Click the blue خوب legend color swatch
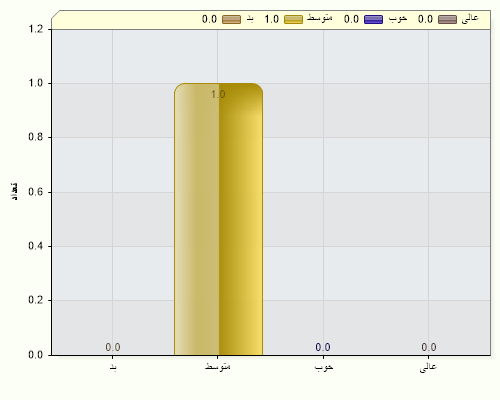 click(373, 19)
